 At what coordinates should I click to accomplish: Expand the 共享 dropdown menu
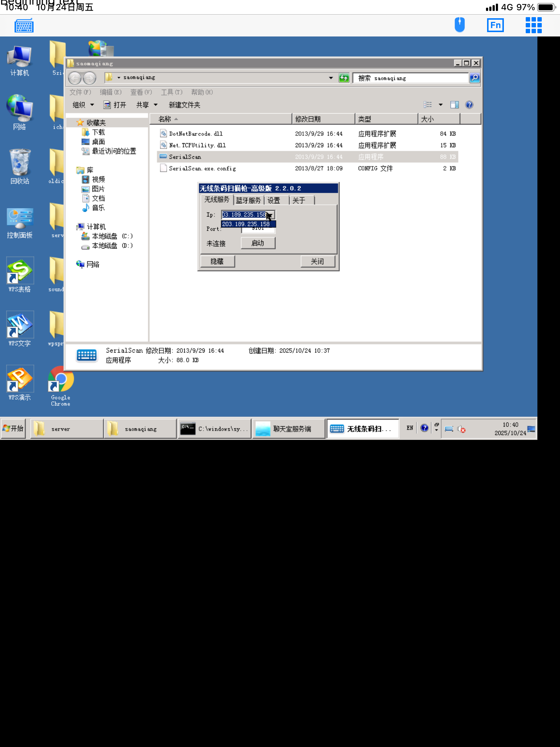pyautogui.click(x=147, y=105)
